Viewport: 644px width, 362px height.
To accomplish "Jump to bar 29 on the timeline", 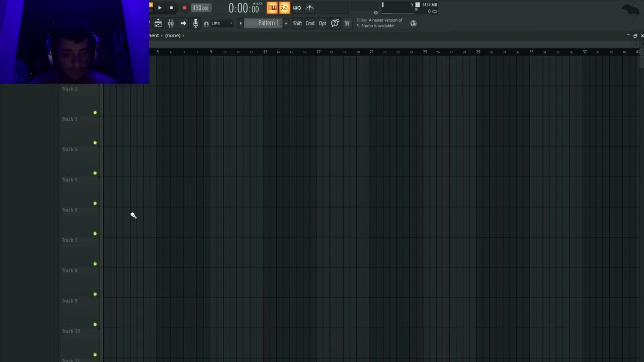I will click(x=478, y=52).
